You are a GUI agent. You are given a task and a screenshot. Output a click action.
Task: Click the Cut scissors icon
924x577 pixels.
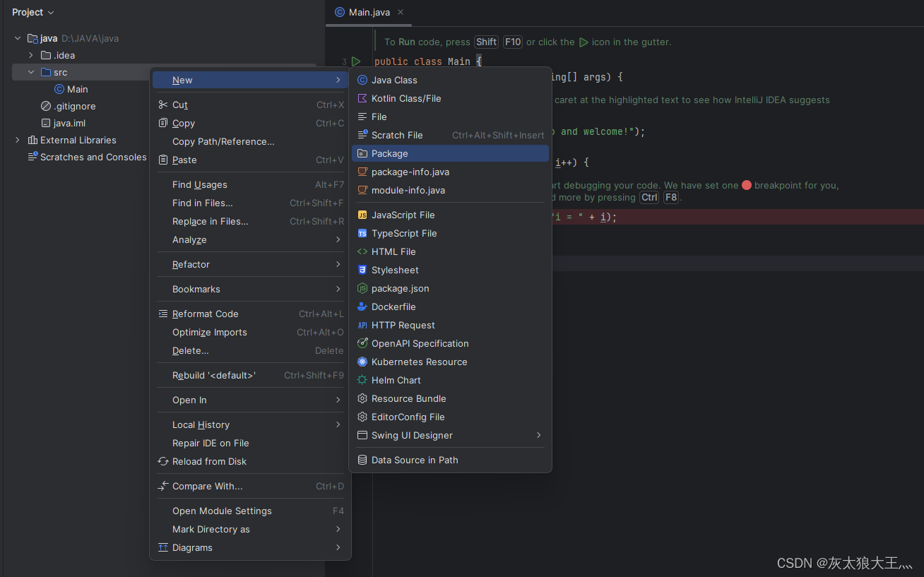163,105
